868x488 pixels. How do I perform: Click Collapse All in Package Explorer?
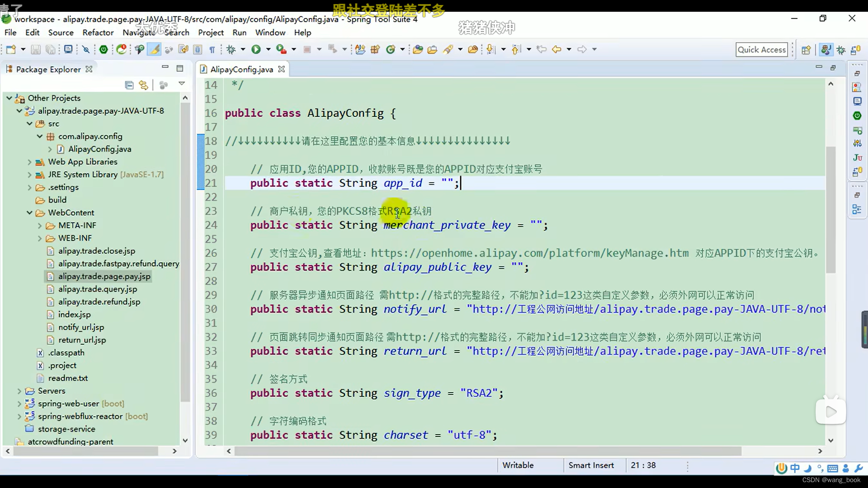click(129, 84)
